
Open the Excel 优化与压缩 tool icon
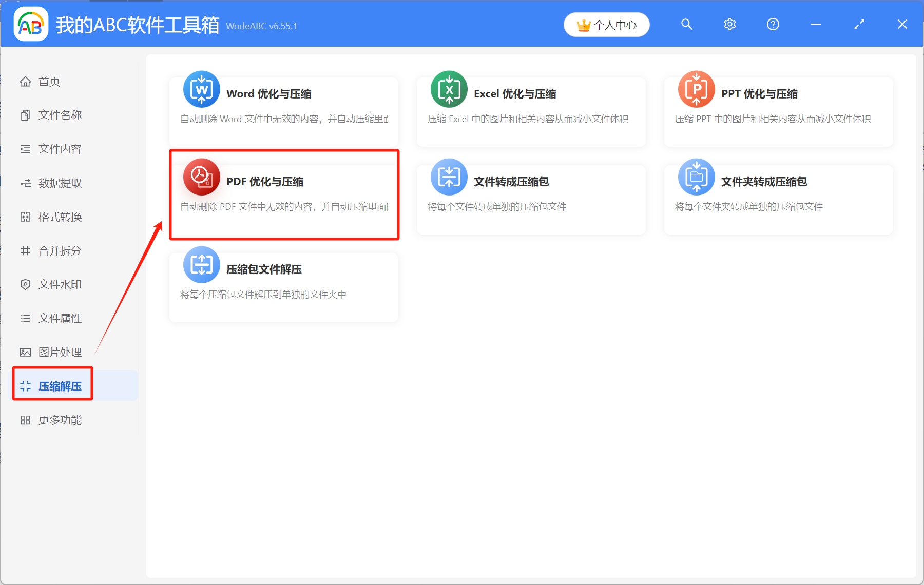click(449, 89)
